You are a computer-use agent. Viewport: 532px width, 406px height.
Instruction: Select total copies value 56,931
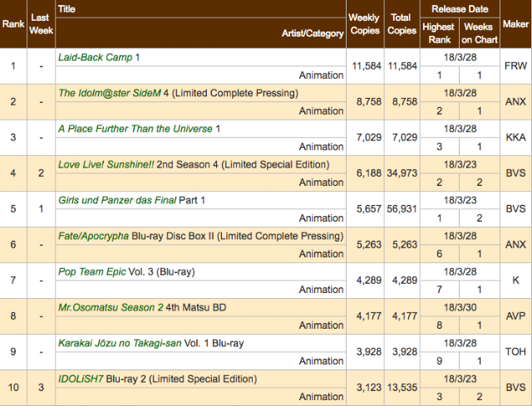click(402, 208)
